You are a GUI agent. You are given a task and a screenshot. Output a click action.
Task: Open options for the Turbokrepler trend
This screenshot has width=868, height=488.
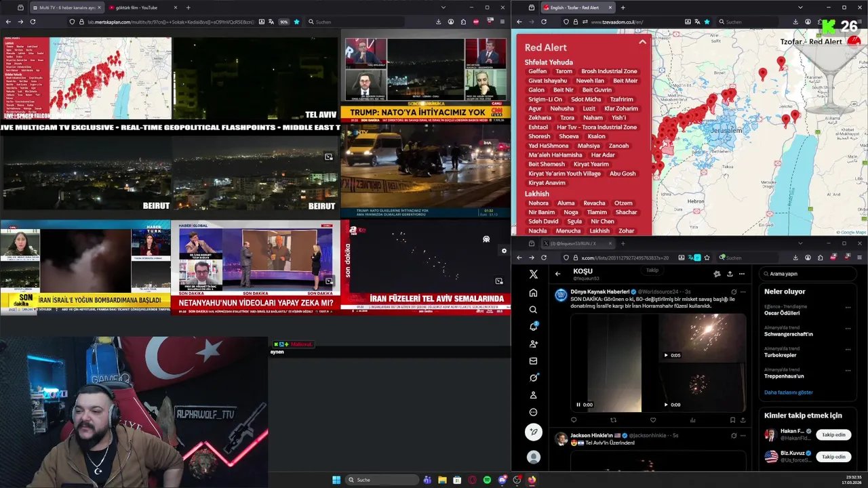coord(848,350)
